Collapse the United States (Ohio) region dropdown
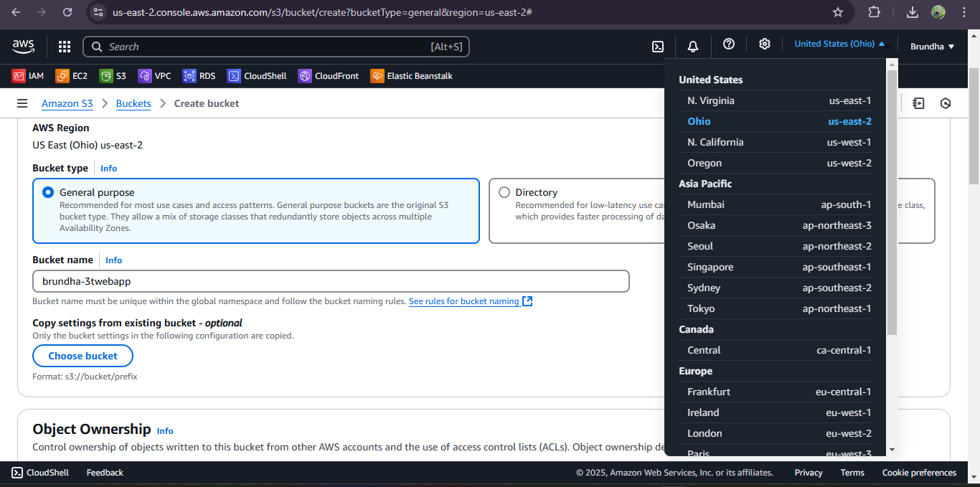This screenshot has height=487, width=980. coord(839,44)
